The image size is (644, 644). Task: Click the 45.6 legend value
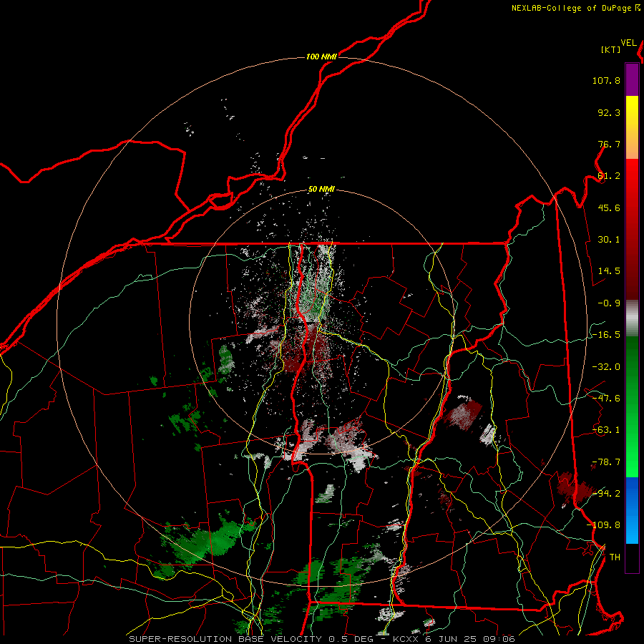[x=609, y=208]
